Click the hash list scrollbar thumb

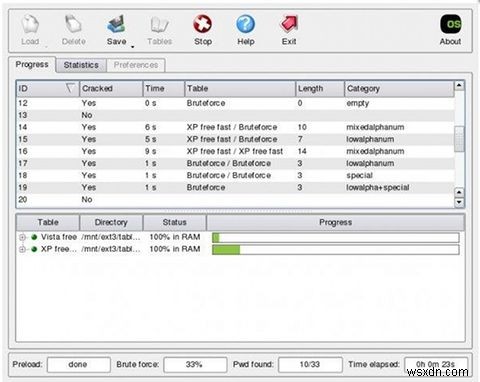coord(459,139)
